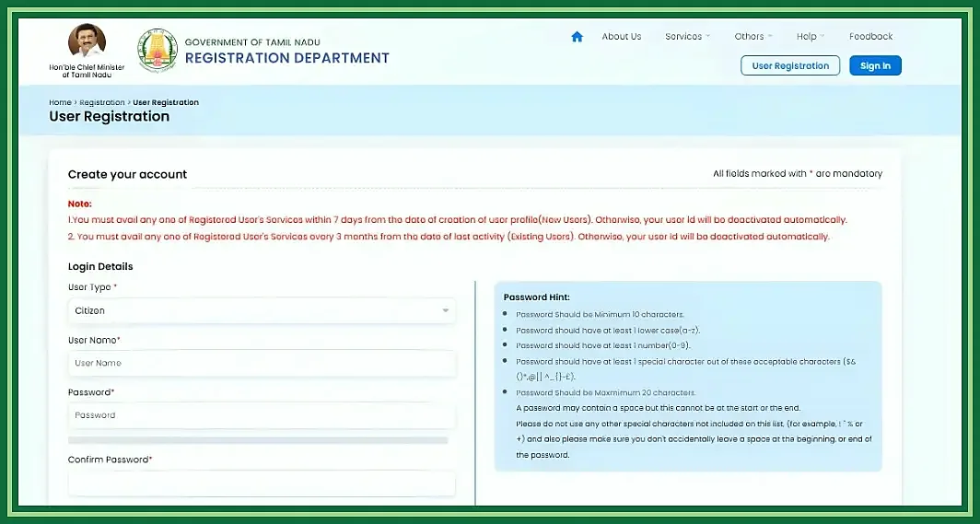The width and height of the screenshot is (980, 524).
Task: Click 'Password Should be Minimum 10 characters' hint
Action: pos(600,314)
